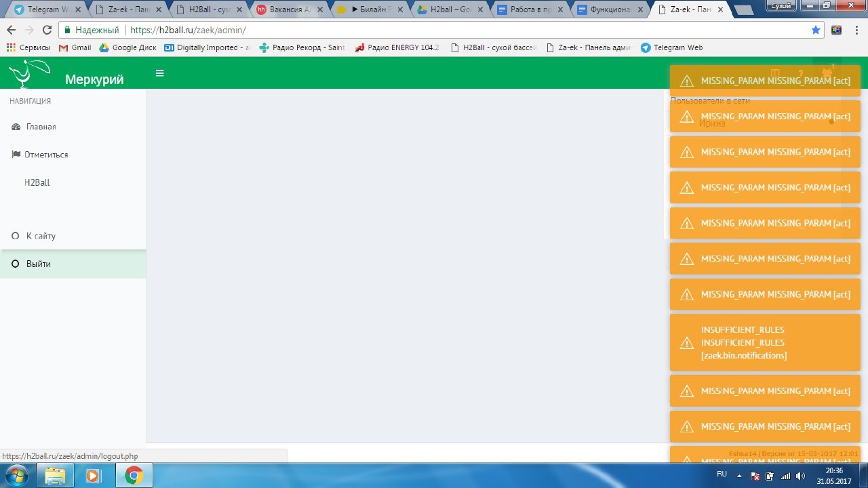Open the Chrome three-dot menu
Image resolution: width=868 pixels, height=488 pixels.
pos(857,30)
